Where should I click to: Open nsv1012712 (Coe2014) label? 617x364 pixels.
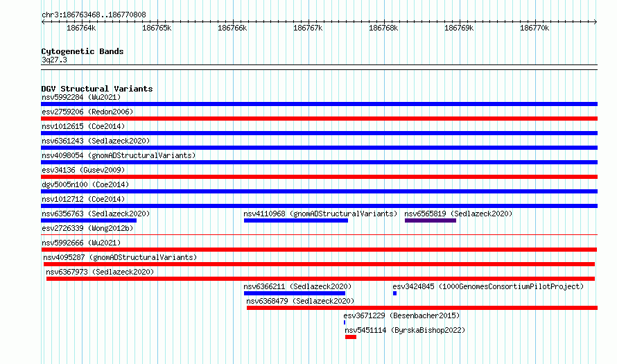83,199
